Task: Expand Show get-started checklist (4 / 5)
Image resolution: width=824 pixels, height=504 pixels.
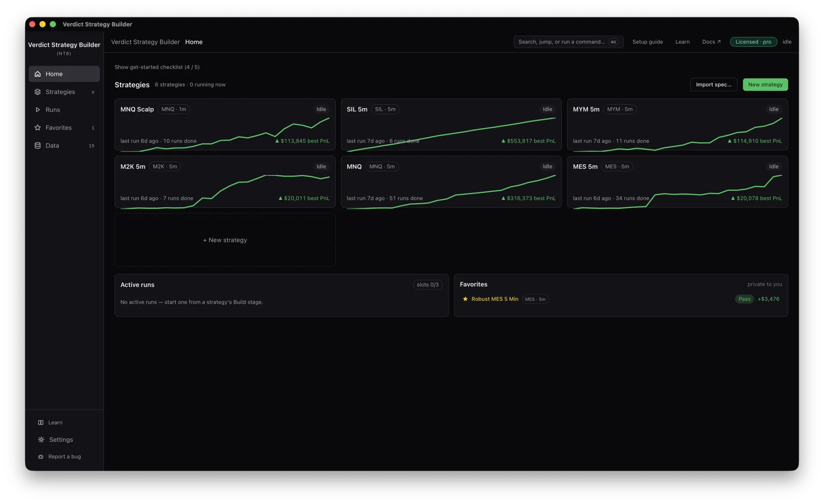Action: click(x=157, y=67)
